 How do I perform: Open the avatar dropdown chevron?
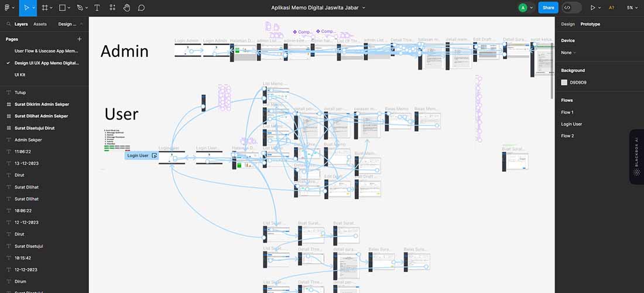click(532, 8)
